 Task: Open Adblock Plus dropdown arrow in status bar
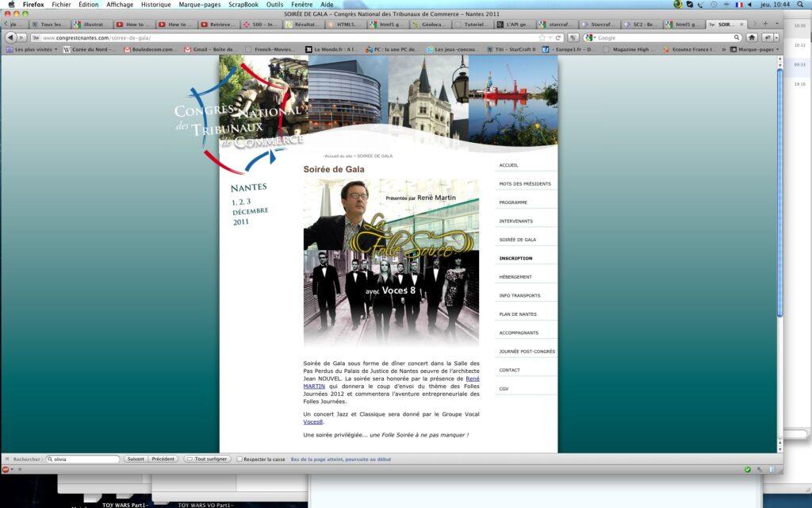pos(12,470)
